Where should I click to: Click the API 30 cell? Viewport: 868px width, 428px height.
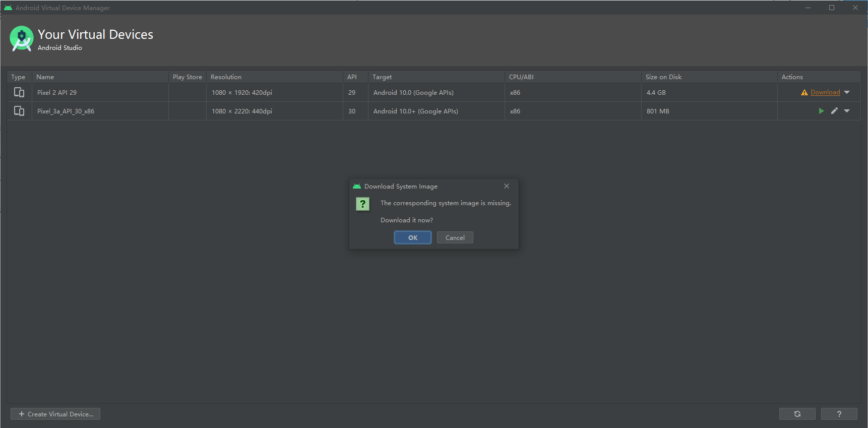(x=355, y=111)
